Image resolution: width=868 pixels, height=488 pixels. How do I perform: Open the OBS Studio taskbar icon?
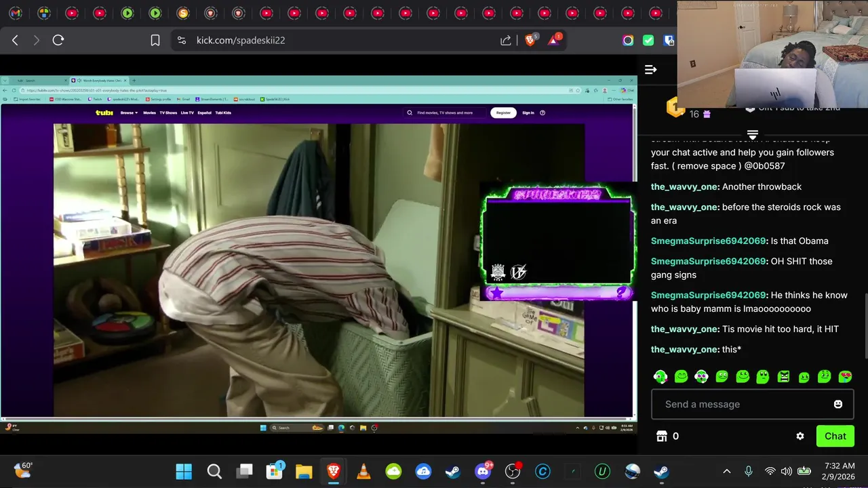click(513, 471)
